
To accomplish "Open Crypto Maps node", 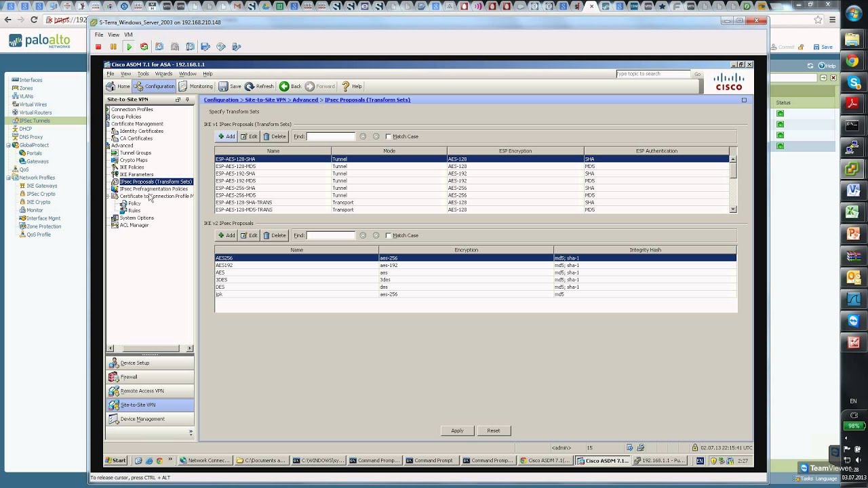I will click(133, 160).
